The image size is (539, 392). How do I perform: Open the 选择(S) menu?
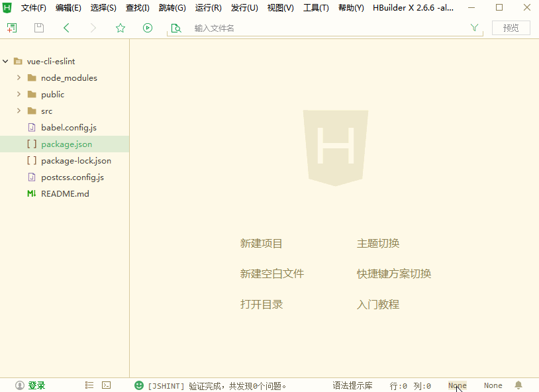103,8
